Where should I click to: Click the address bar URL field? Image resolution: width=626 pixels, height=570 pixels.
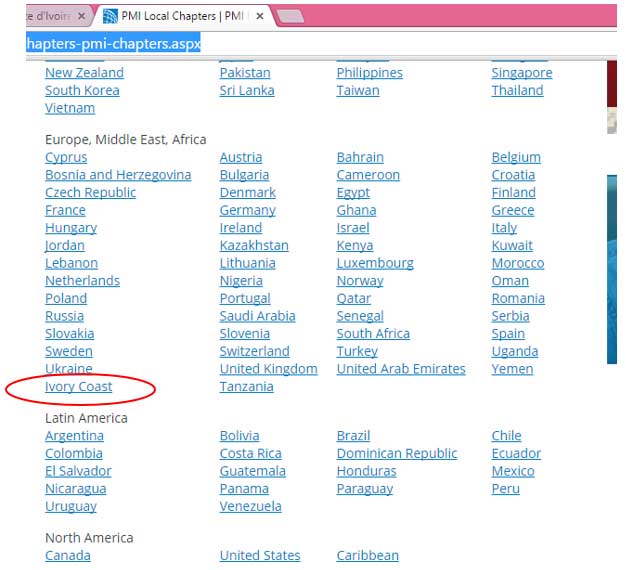300,44
